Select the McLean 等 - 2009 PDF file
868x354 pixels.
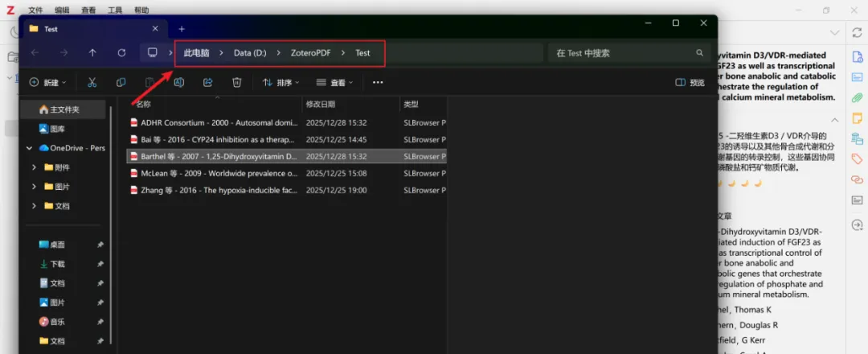pos(287,174)
